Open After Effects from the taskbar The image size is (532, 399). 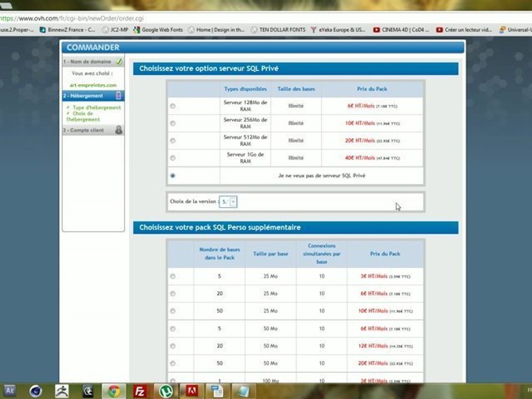pyautogui.click(x=9, y=391)
